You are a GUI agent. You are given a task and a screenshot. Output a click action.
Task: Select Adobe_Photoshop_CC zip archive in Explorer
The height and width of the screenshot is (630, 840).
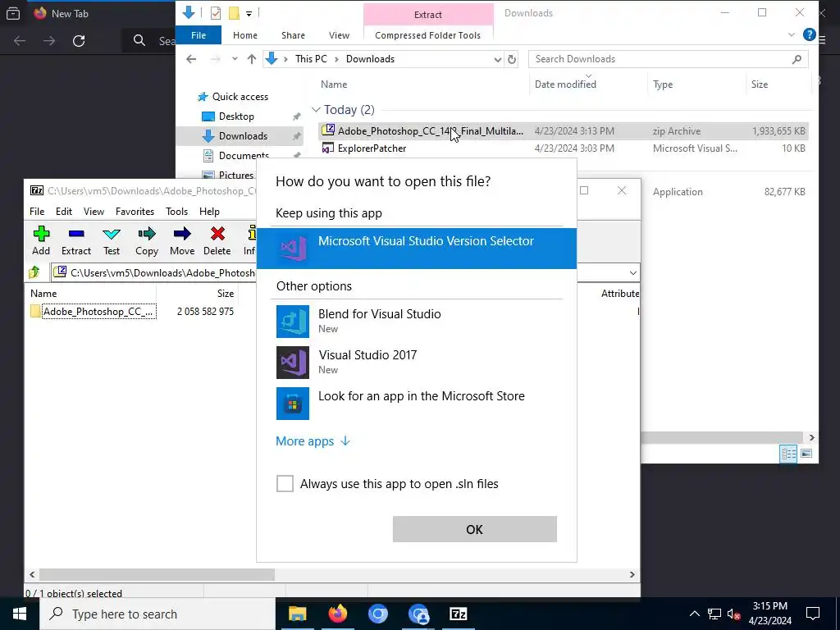(563, 130)
